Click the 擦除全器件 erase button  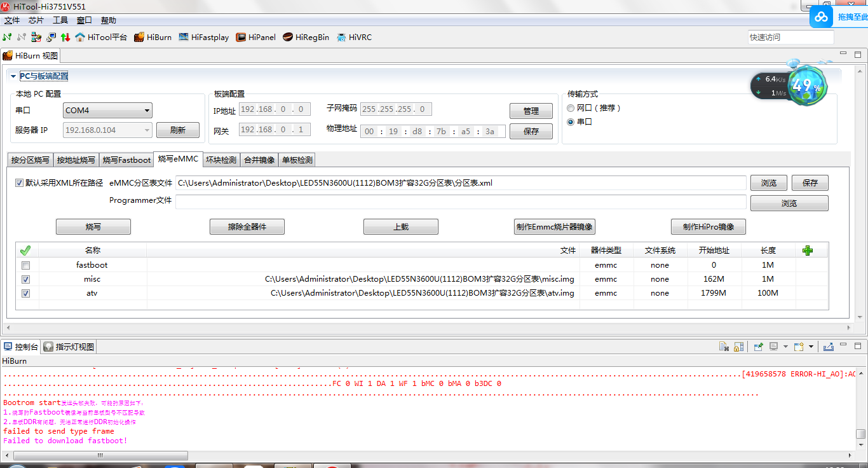(247, 227)
